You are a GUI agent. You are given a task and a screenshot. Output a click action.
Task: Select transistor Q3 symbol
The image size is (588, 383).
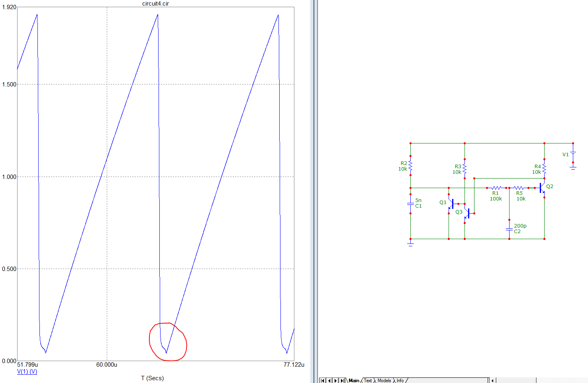click(x=467, y=213)
